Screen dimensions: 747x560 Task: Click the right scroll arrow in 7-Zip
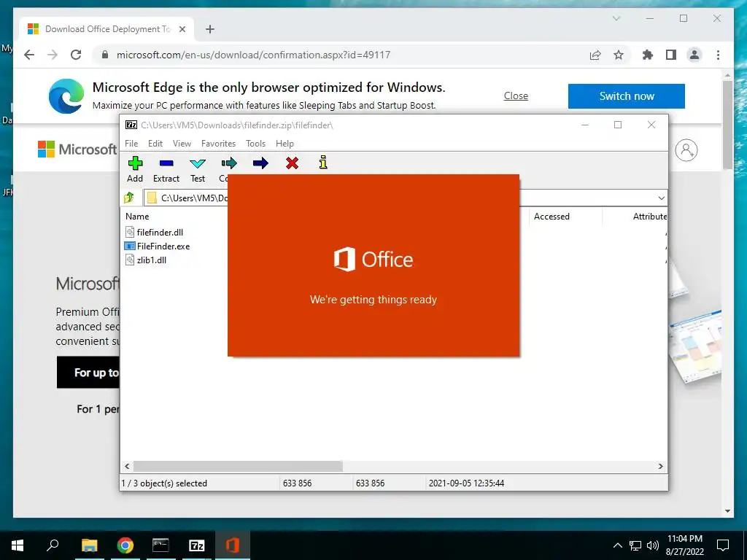tap(660, 466)
